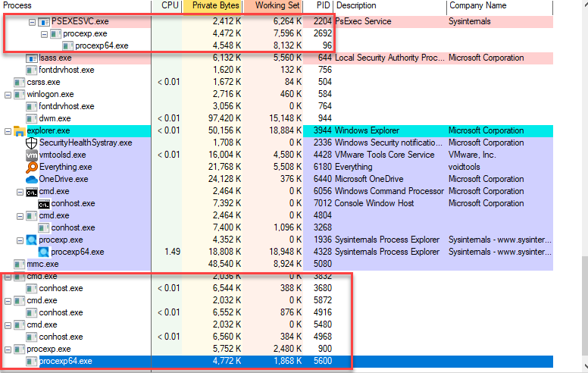Viewport: 588px width, 373px height.
Task: Click the 'PsExec Service' description cell
Action: coord(363,22)
